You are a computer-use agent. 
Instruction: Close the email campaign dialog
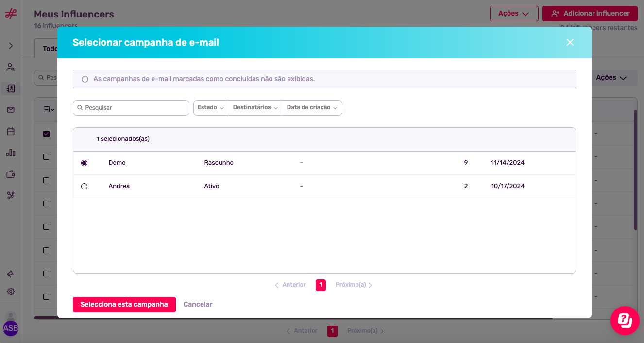point(570,43)
